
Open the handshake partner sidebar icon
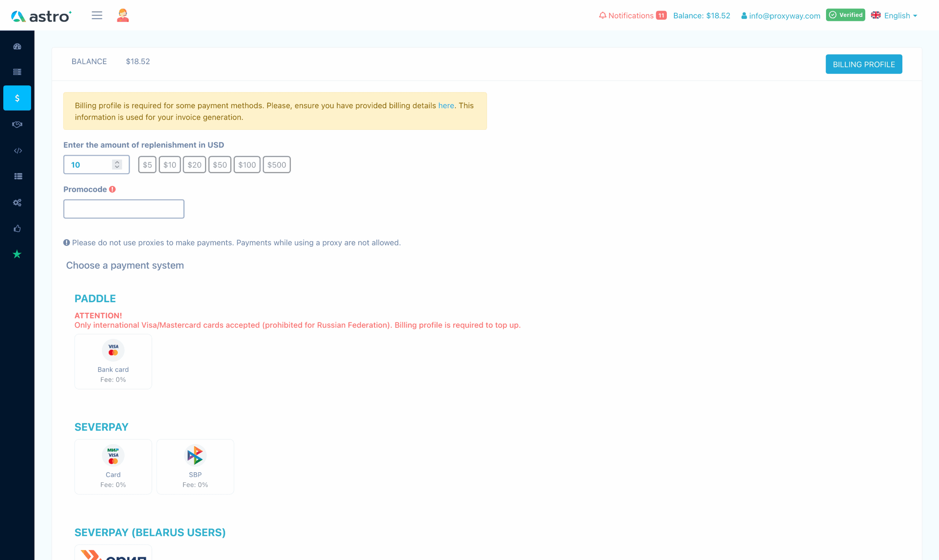[x=17, y=124]
